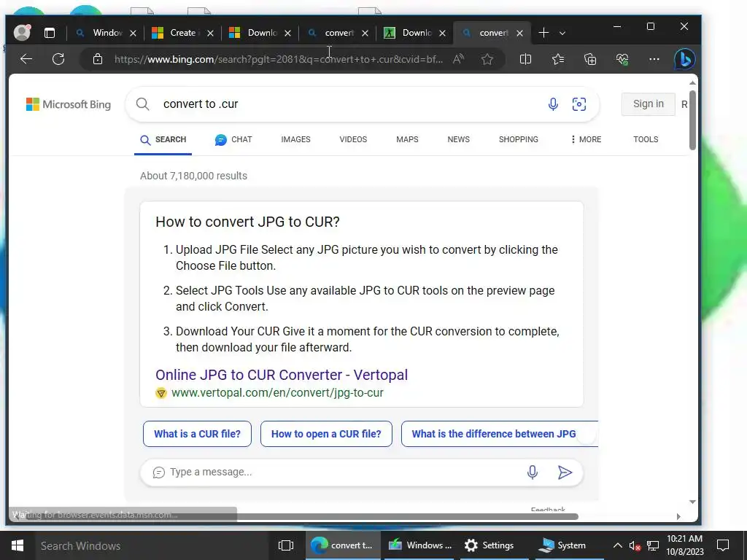Screen dimensions: 747x560
Task: Click the browser address bar URL
Action: pyautogui.click(x=279, y=59)
